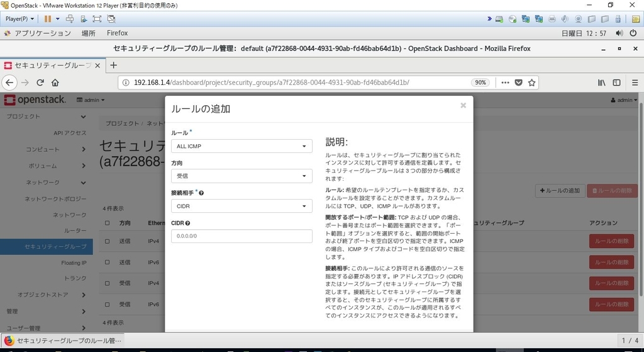This screenshot has height=352, width=644.
Task: Open Firefox library icon
Action: coord(602,82)
